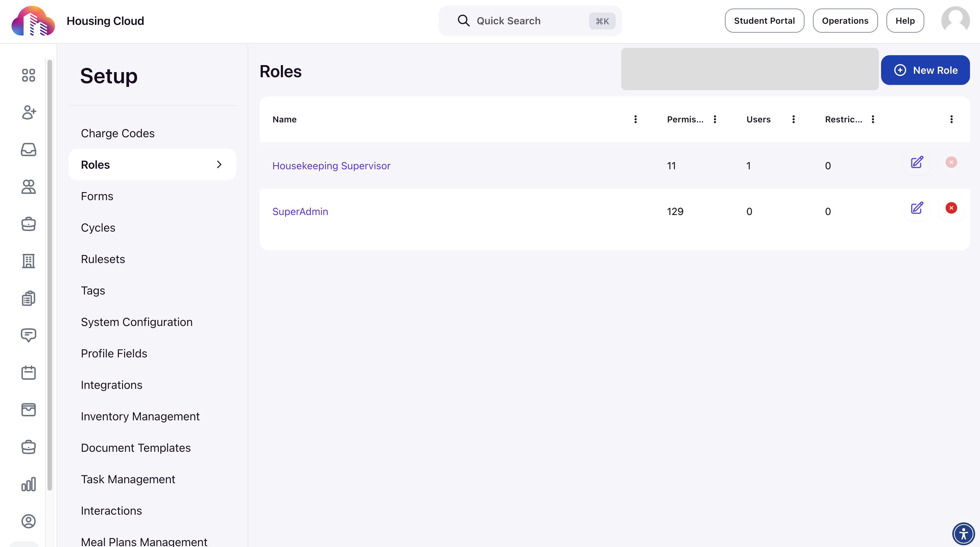The width and height of the screenshot is (980, 547).
Task: Edit the SuperAdmin role
Action: click(917, 208)
